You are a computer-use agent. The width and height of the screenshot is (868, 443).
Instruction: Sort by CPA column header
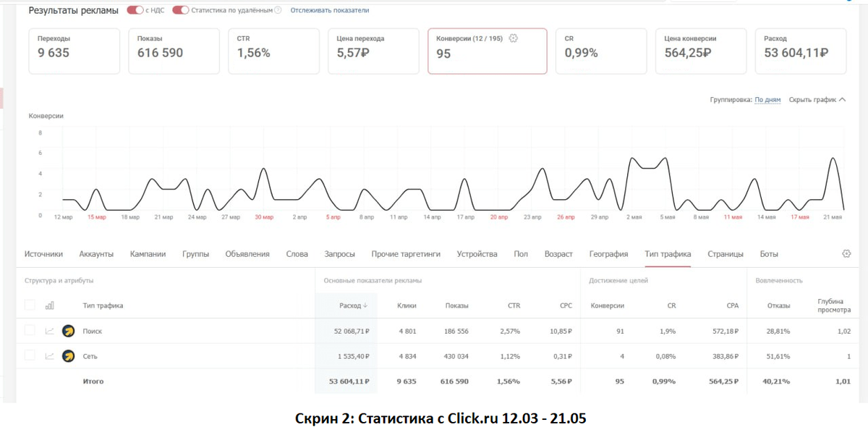(732, 305)
